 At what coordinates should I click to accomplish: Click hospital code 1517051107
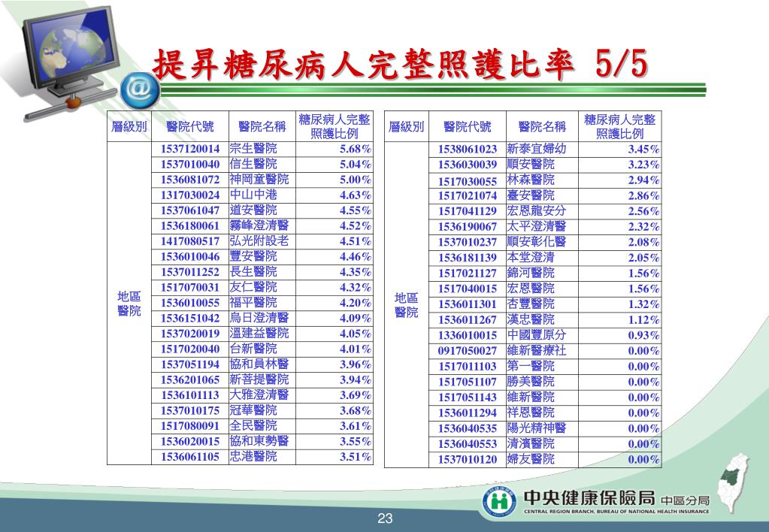click(x=468, y=382)
